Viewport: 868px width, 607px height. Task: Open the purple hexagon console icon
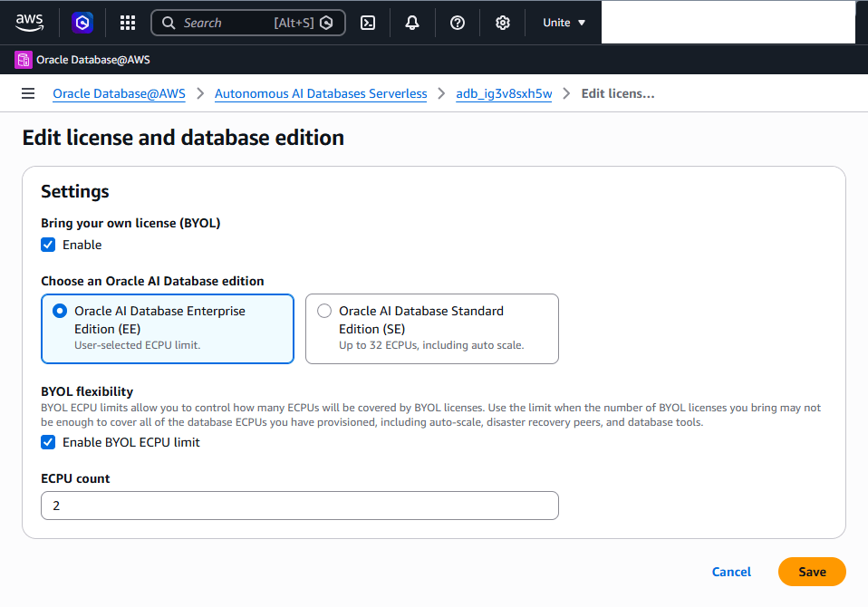(82, 23)
